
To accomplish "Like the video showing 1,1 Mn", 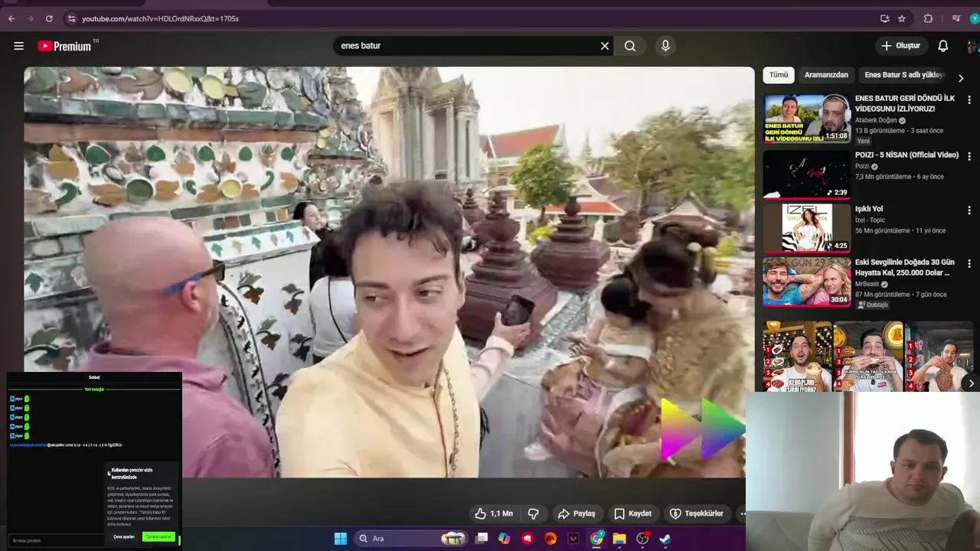I will [494, 514].
